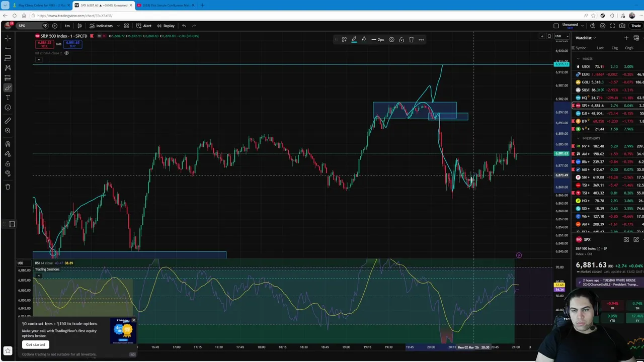Add symbol to Watchlist with plus
Image resolution: width=644 pixels, height=362 pixels.
(626, 38)
